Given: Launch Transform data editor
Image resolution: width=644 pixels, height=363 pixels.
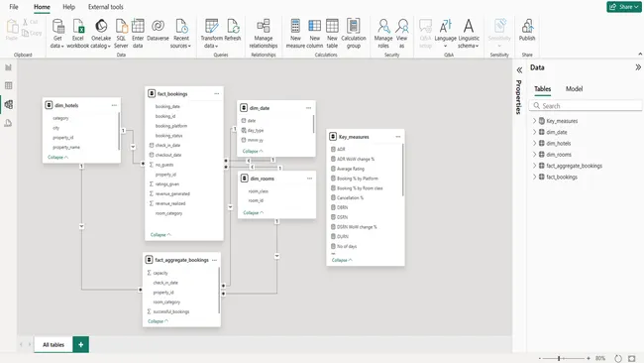Looking at the screenshot, I should point(211,34).
